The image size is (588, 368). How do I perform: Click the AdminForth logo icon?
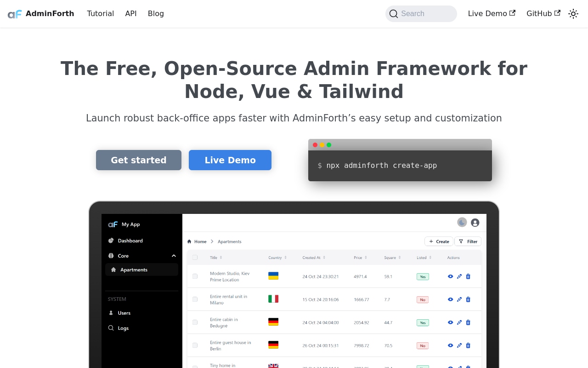[15, 14]
